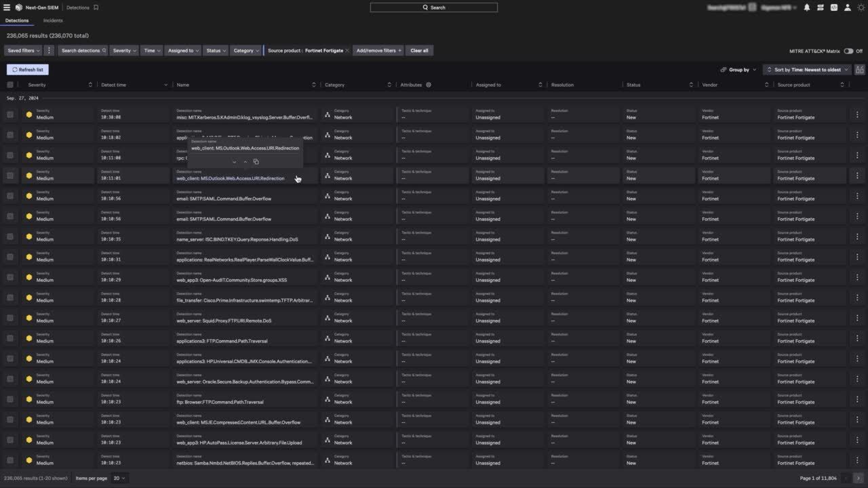Open the Assigned to filter dropdown
The height and width of the screenshot is (488, 868).
pyautogui.click(x=183, y=50)
